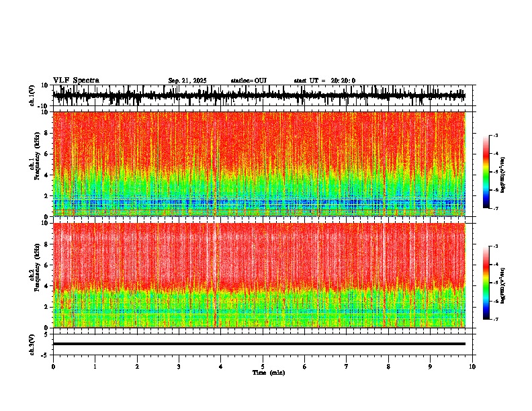
Task: Click the "-7" label on ch.2 color bar
Action: (495, 319)
